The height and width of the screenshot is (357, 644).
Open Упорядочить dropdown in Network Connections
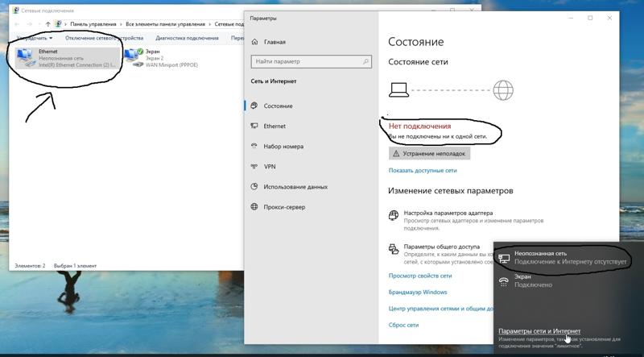pyautogui.click(x=35, y=38)
